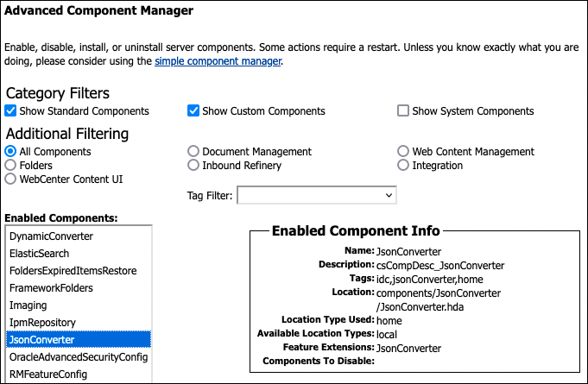The height and width of the screenshot is (384, 588).
Task: Click the csCompDesc_JsonConverter description value
Action: click(x=440, y=266)
